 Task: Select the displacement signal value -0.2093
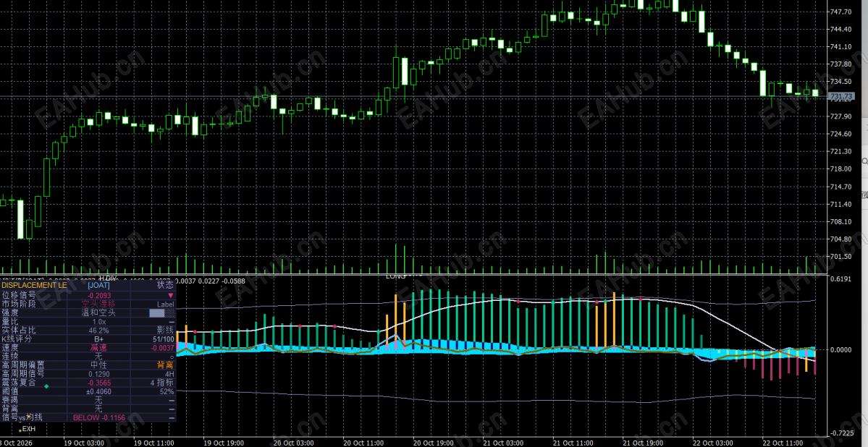point(99,295)
